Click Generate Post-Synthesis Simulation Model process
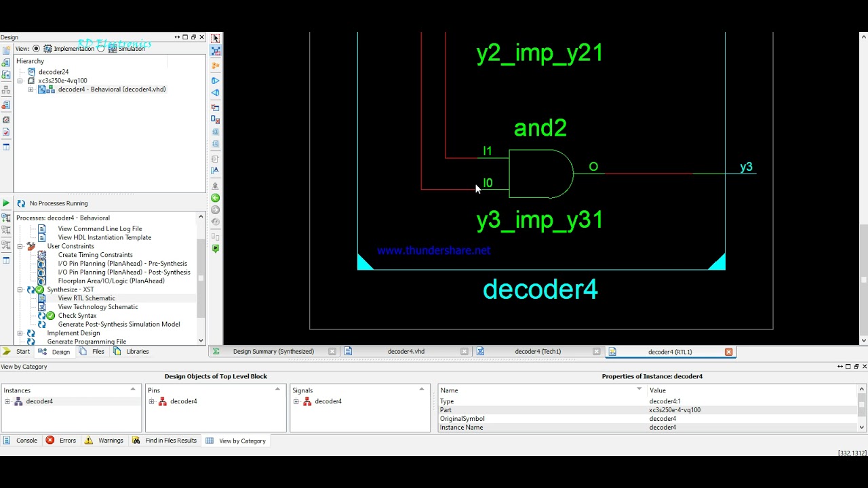This screenshot has height=488, width=868. point(119,325)
